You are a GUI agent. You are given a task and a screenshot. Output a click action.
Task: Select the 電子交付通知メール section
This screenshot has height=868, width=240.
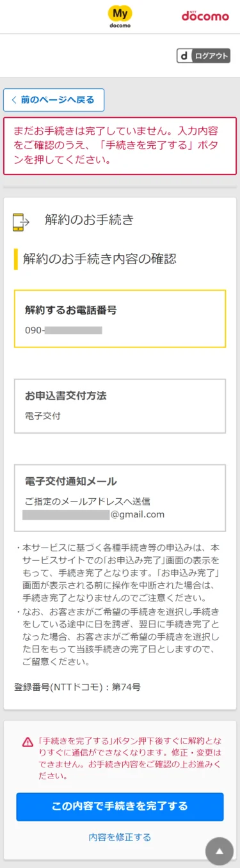pos(120,498)
